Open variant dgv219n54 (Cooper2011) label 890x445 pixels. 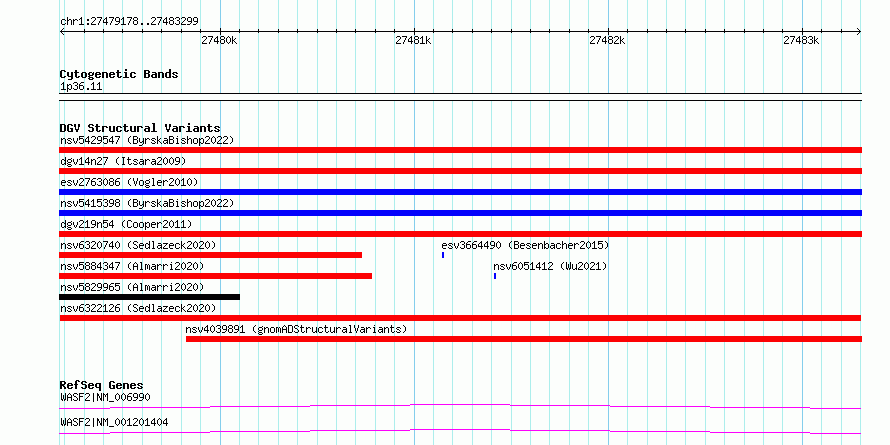coord(127,224)
